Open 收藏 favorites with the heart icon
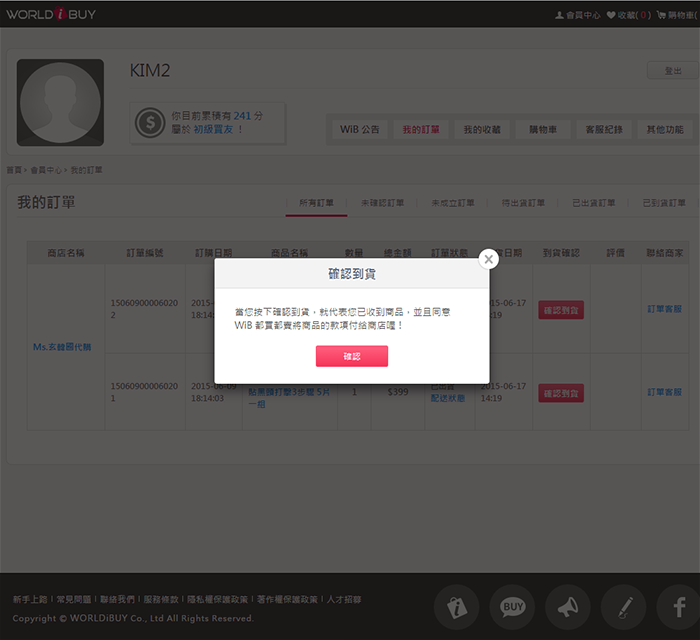Screen dimensions: 700x640 click(629, 15)
